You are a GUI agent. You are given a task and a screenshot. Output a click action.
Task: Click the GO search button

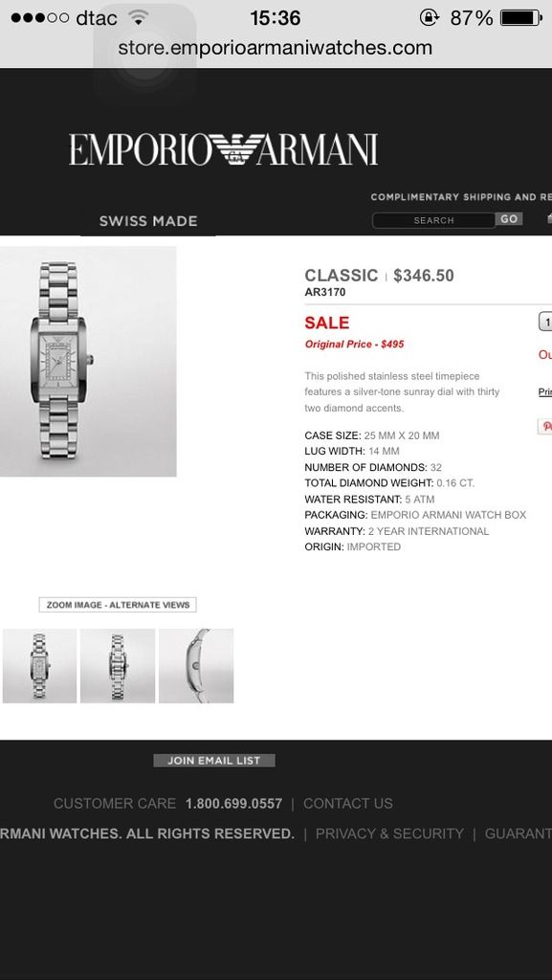(509, 219)
